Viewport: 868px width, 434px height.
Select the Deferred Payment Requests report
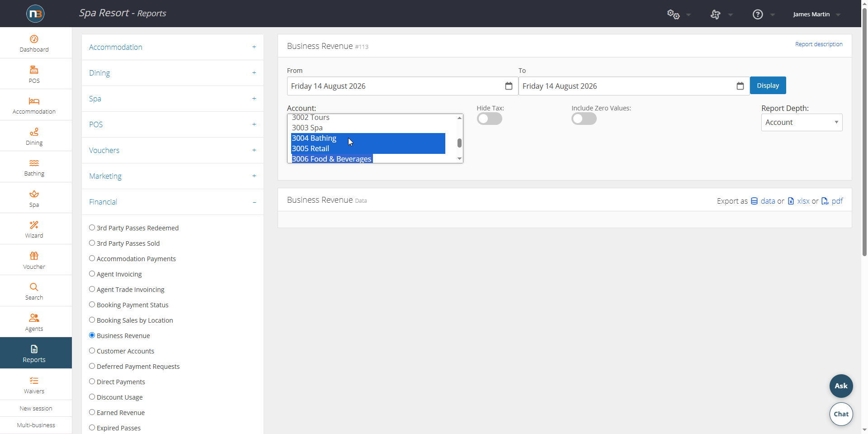(92, 366)
